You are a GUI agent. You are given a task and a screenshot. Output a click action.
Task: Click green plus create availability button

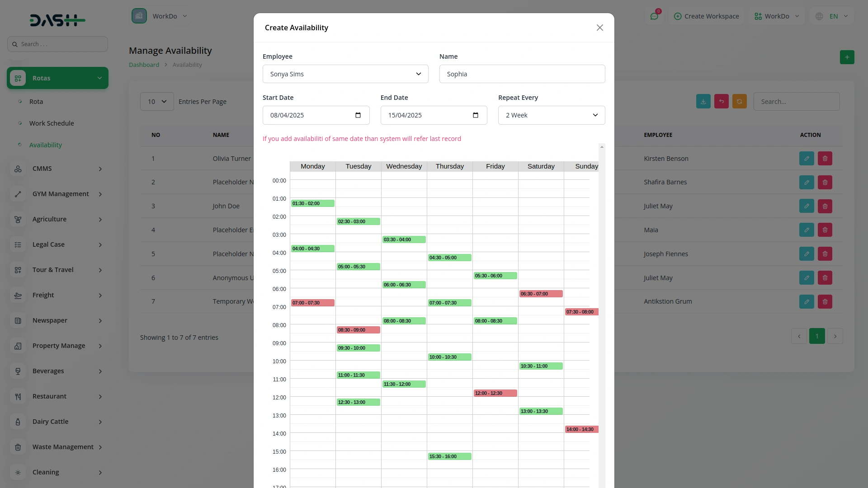[x=847, y=57]
